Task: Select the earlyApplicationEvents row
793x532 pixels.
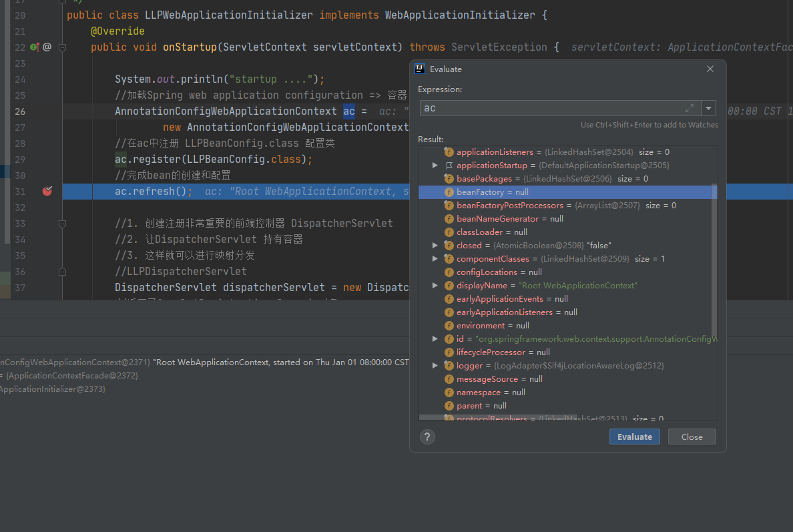Action: click(567, 299)
